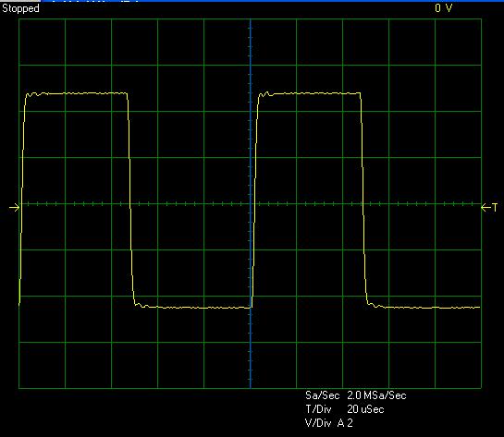Click the first falling edge of the waveform
The width and height of the screenshot is (504, 437).
(x=130, y=199)
